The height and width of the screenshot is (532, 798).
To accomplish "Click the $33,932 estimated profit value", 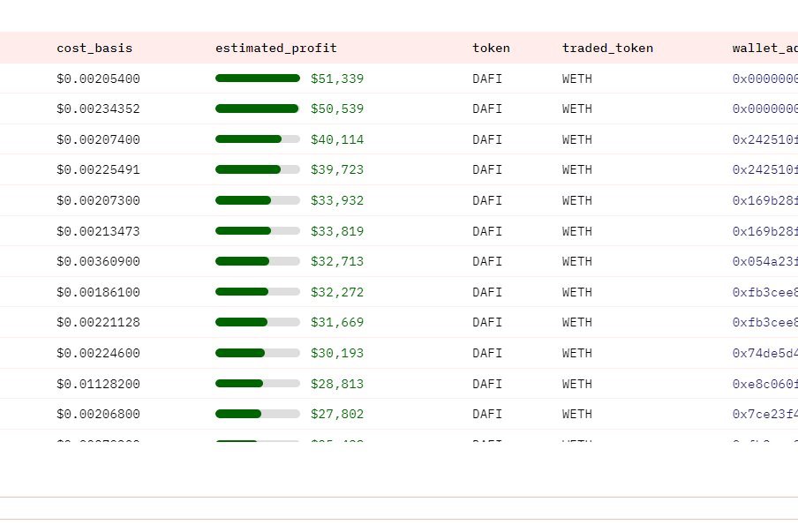I will coord(337,201).
